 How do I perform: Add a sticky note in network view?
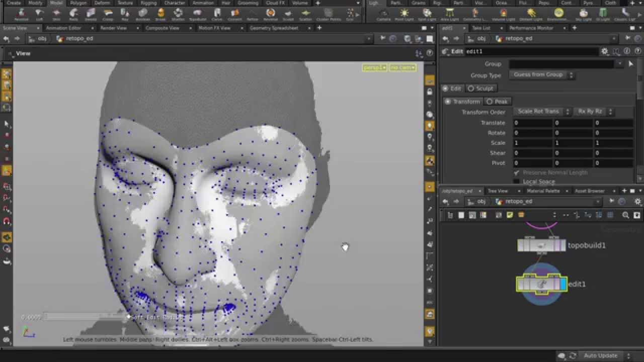(510, 215)
